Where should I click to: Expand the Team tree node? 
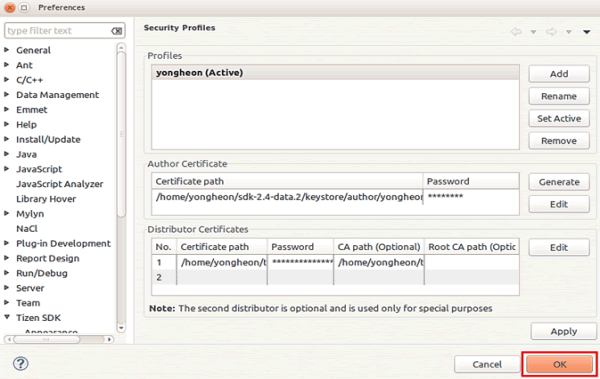7,302
